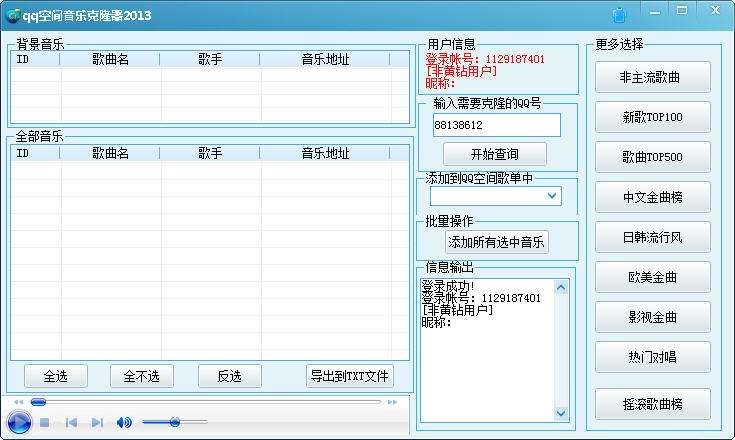Click the 歌手 column header in 全部音乐

[210, 153]
